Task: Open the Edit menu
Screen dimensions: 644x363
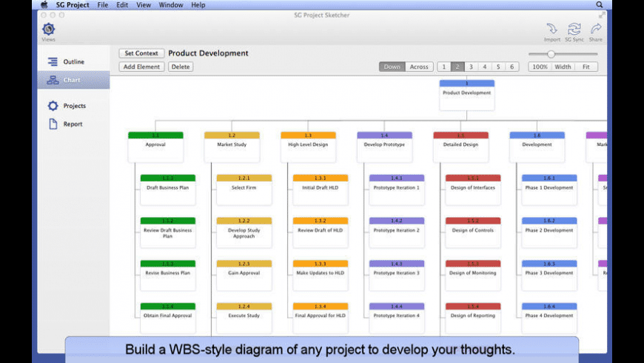Action: (x=122, y=5)
